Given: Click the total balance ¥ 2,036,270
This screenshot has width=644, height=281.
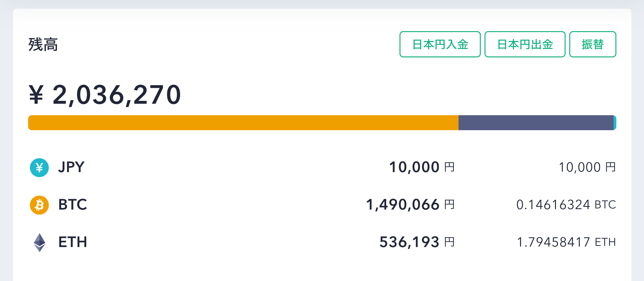Looking at the screenshot, I should point(104,95).
